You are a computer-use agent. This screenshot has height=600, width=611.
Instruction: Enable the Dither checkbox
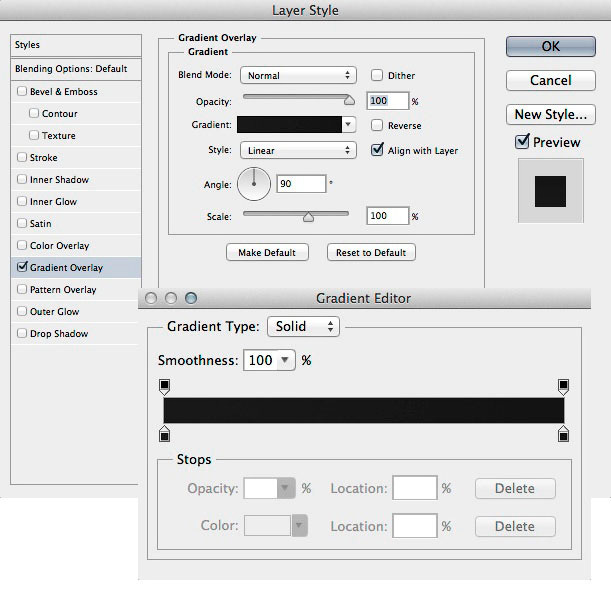pos(377,75)
